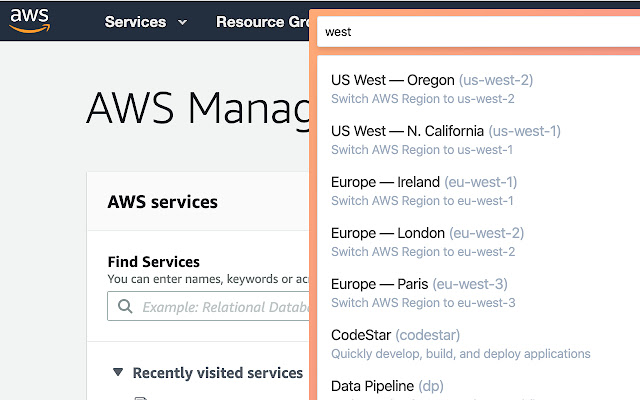Open the Services menu
Screen dimensions: 640x400
click(x=135, y=22)
